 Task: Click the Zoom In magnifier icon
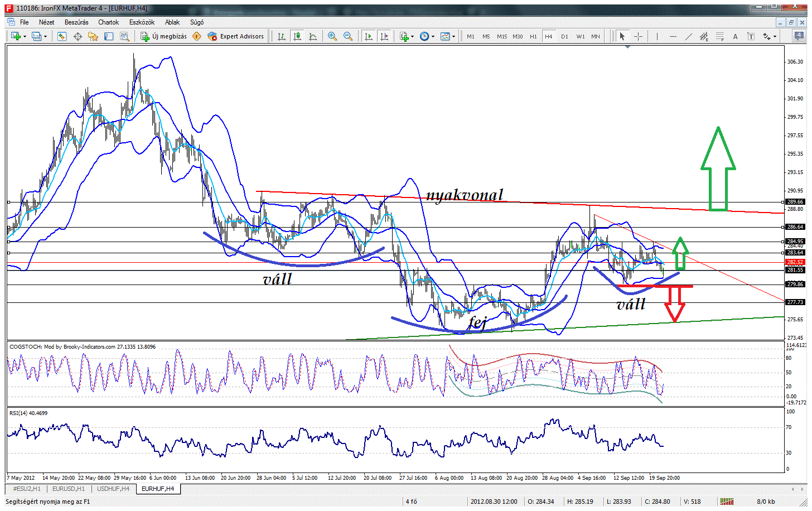coord(332,36)
